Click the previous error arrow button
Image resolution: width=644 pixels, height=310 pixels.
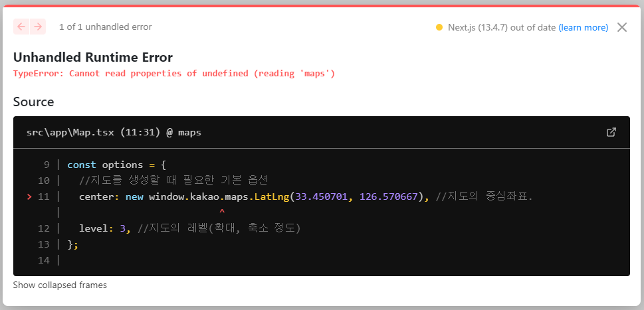tap(21, 27)
